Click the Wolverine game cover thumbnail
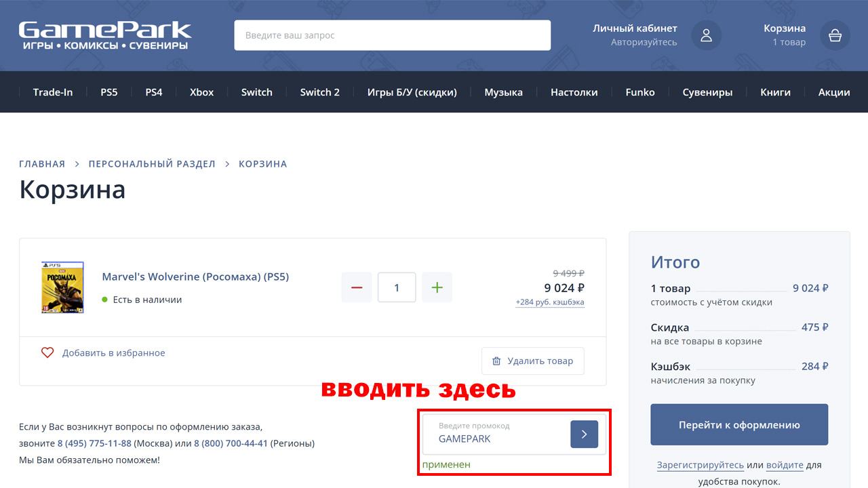Screen dimensions: 868x488 click(x=62, y=287)
